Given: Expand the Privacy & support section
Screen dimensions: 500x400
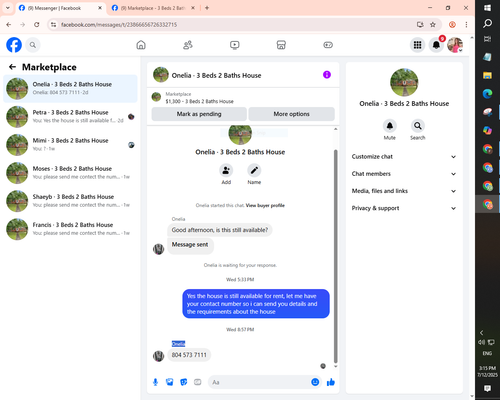Looking at the screenshot, I should click(x=404, y=208).
